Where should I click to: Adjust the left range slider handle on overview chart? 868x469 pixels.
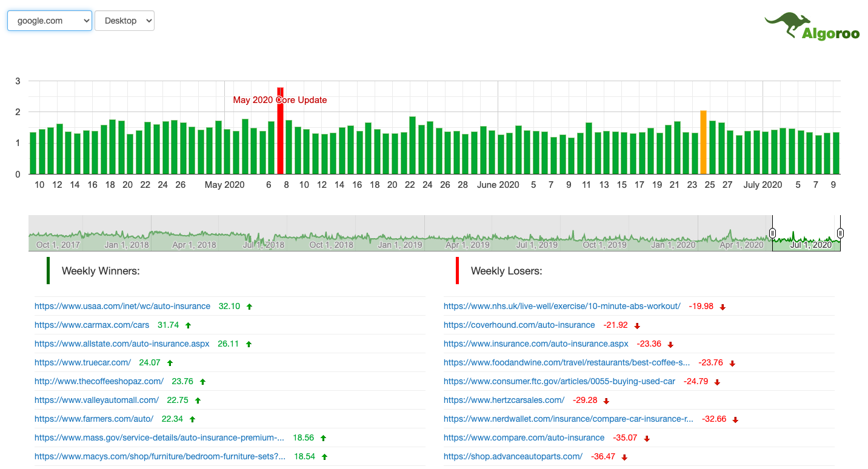tap(772, 233)
